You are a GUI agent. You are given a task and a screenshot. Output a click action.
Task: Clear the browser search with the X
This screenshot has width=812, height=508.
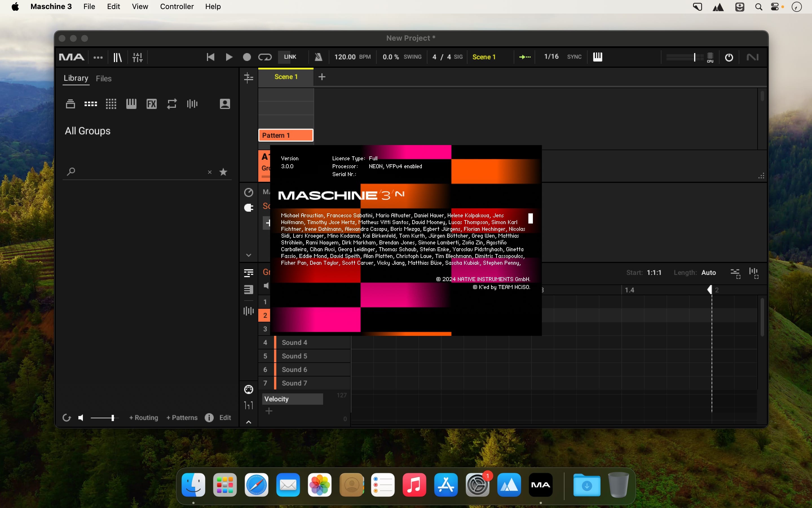pos(210,172)
